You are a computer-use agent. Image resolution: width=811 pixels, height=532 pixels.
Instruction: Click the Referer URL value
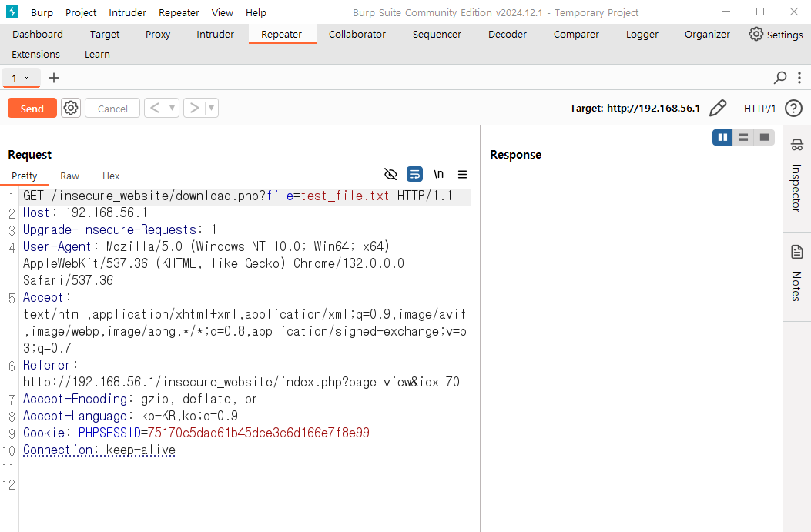[241, 382]
